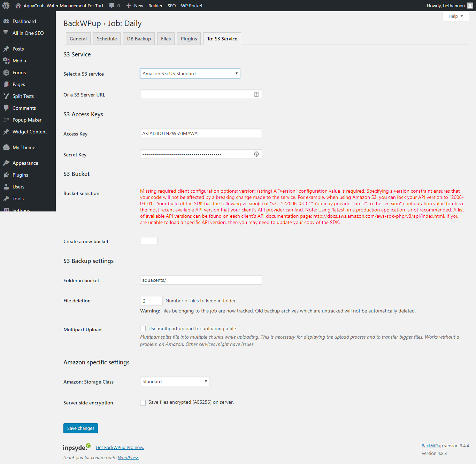Expand the Help panel
Image resolution: width=476 pixels, height=464 pixels.
(x=456, y=16)
